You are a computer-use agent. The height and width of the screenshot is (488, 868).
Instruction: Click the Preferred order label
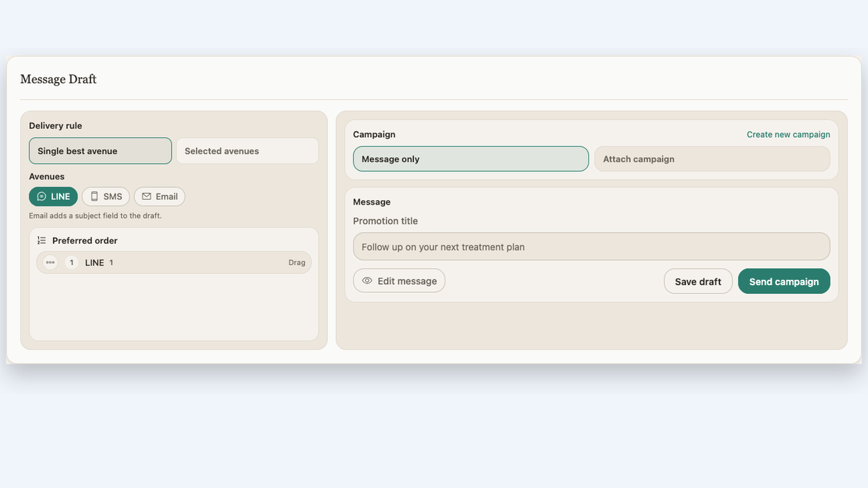[85, 240]
